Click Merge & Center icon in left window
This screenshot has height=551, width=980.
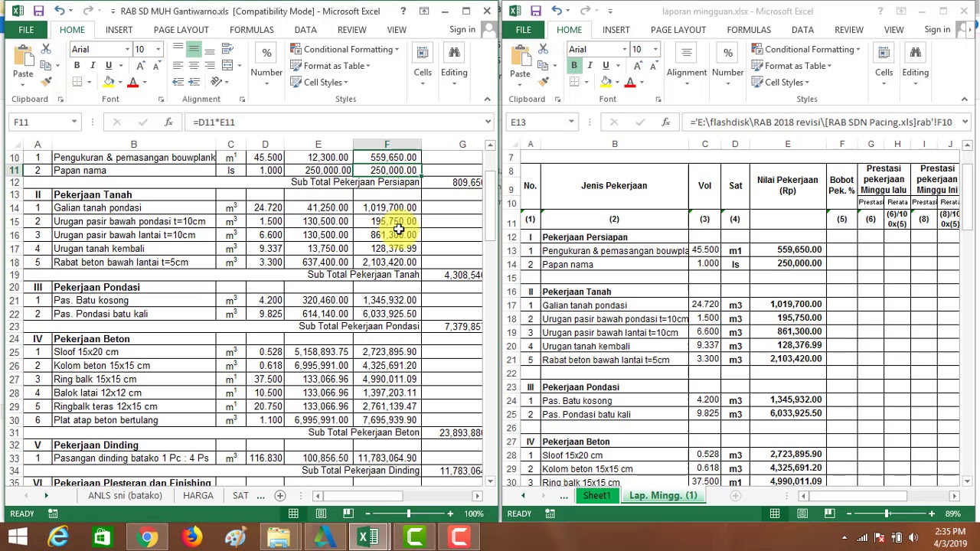tap(227, 66)
